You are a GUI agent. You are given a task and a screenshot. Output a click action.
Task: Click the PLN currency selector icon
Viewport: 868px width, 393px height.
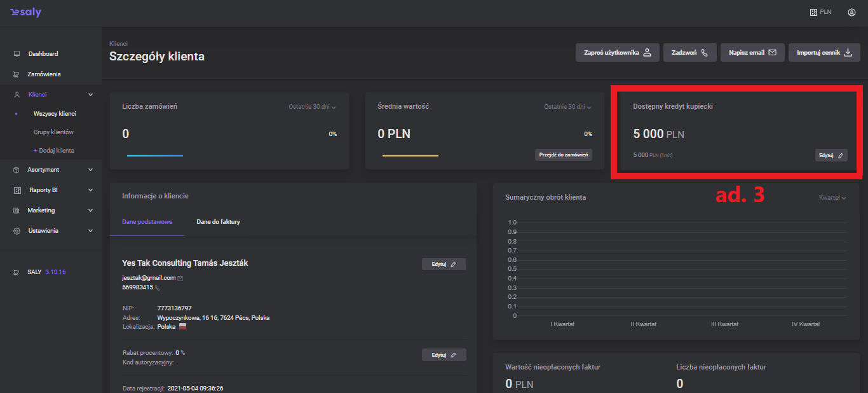pos(813,12)
